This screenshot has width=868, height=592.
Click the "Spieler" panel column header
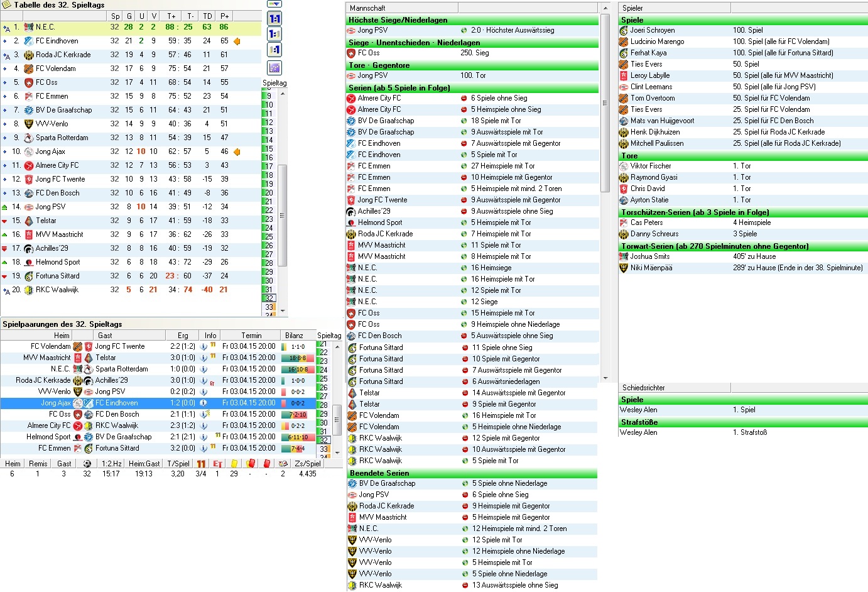tap(675, 8)
